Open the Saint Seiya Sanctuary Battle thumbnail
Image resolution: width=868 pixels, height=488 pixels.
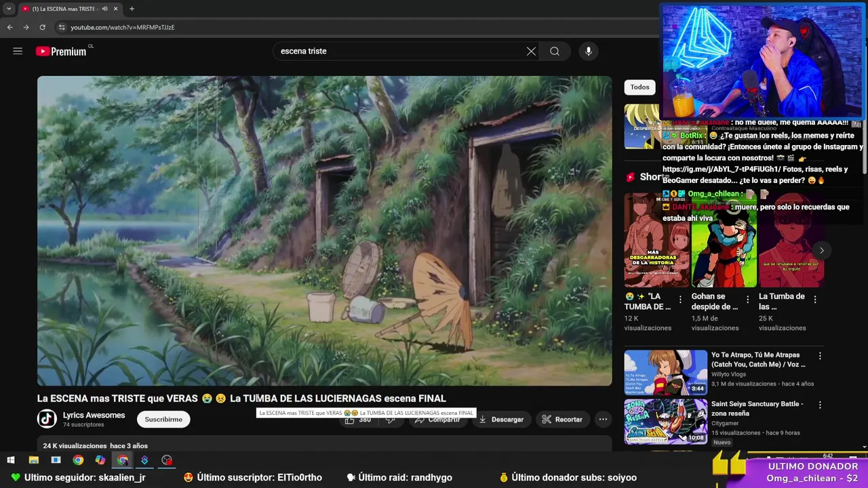[x=665, y=422]
